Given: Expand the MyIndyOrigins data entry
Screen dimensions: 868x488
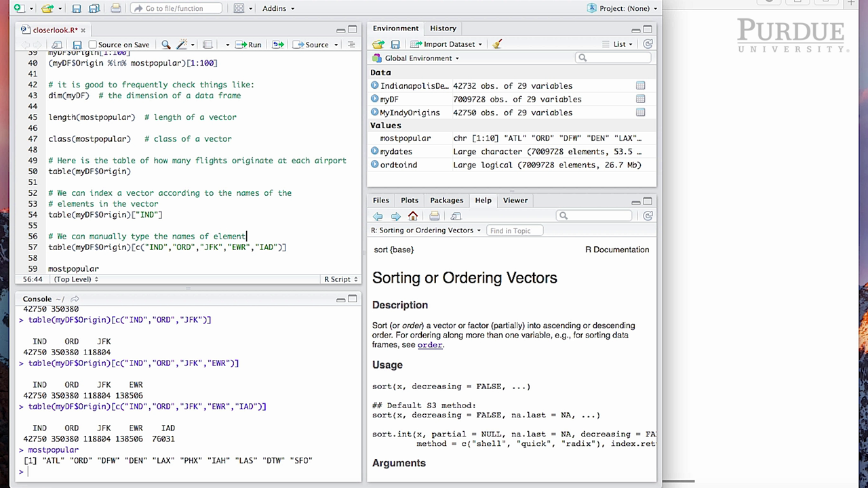Looking at the screenshot, I should (374, 113).
